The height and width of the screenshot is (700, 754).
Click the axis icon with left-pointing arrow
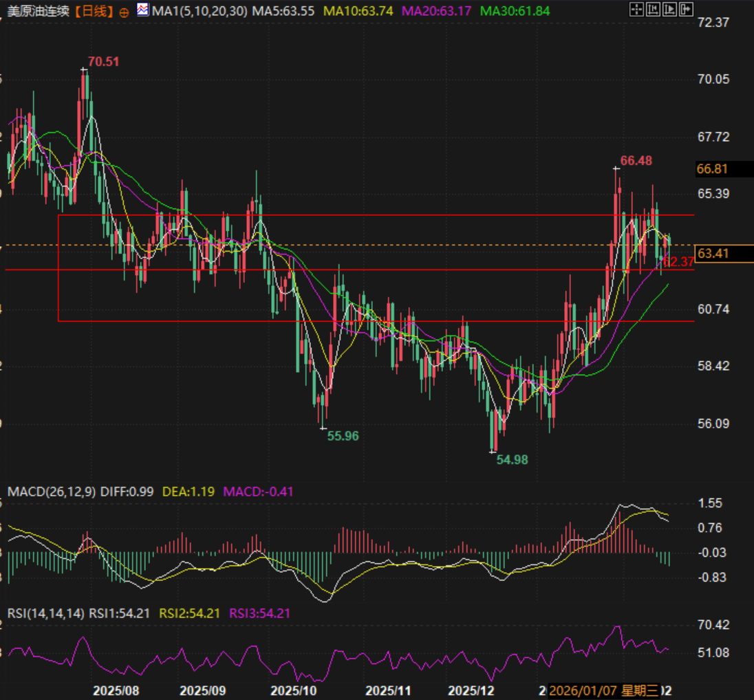point(651,10)
